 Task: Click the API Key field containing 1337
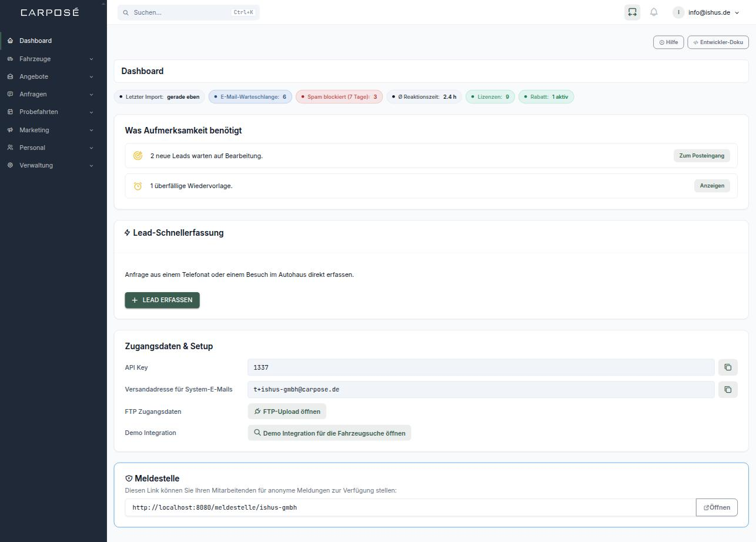(x=481, y=367)
